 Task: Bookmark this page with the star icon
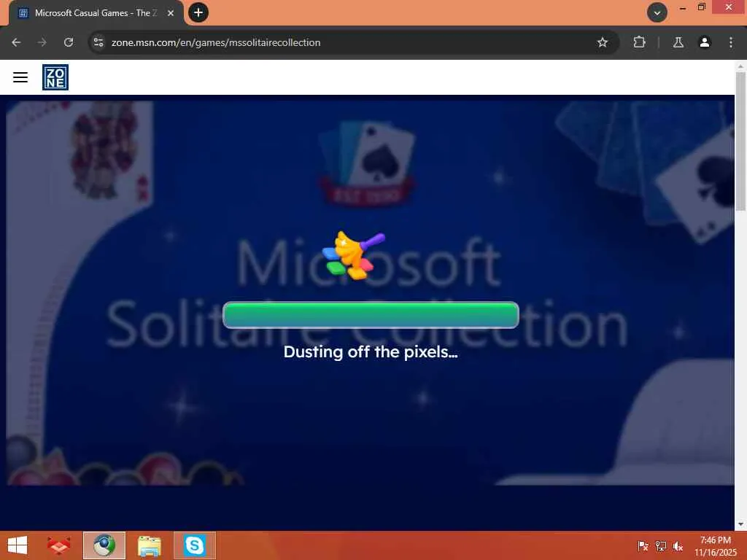(602, 42)
